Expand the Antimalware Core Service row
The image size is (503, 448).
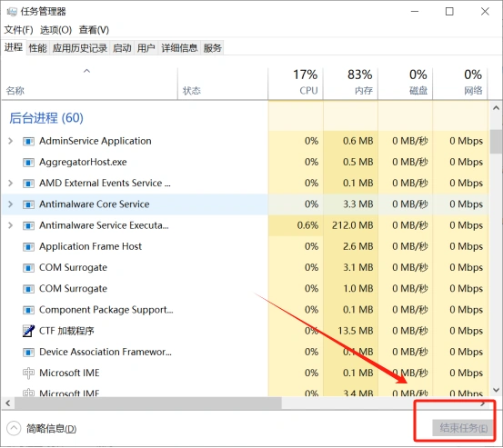10,204
